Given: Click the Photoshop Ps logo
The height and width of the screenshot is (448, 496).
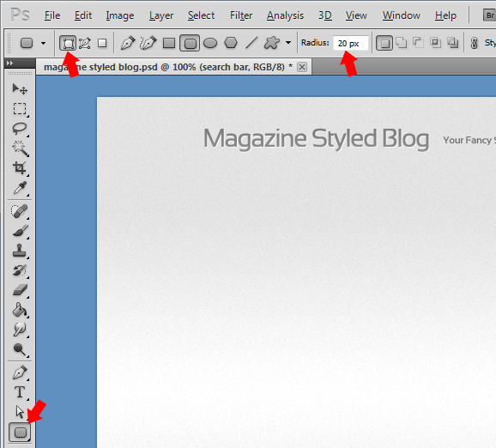Looking at the screenshot, I should (21, 15).
